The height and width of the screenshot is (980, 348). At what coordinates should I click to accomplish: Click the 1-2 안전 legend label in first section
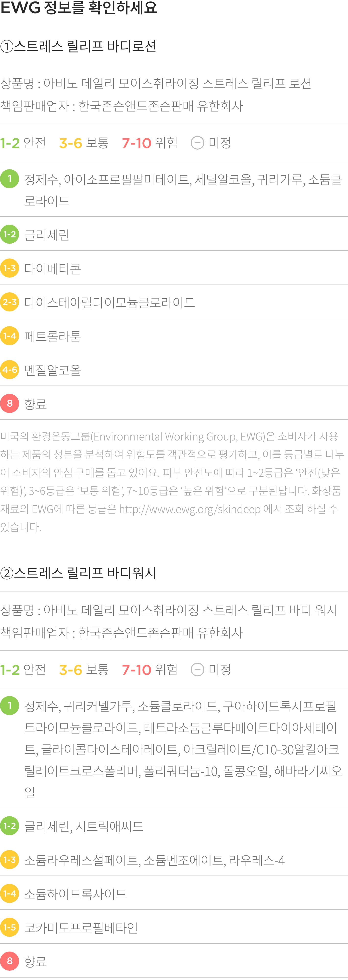point(23,143)
